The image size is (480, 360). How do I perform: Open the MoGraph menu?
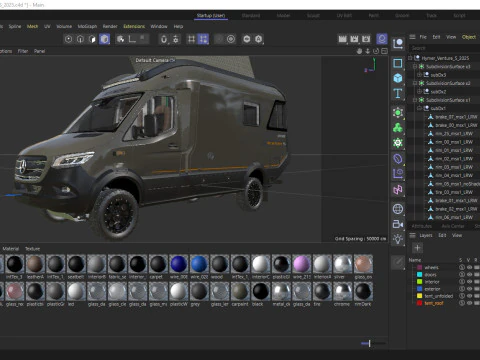(87, 26)
